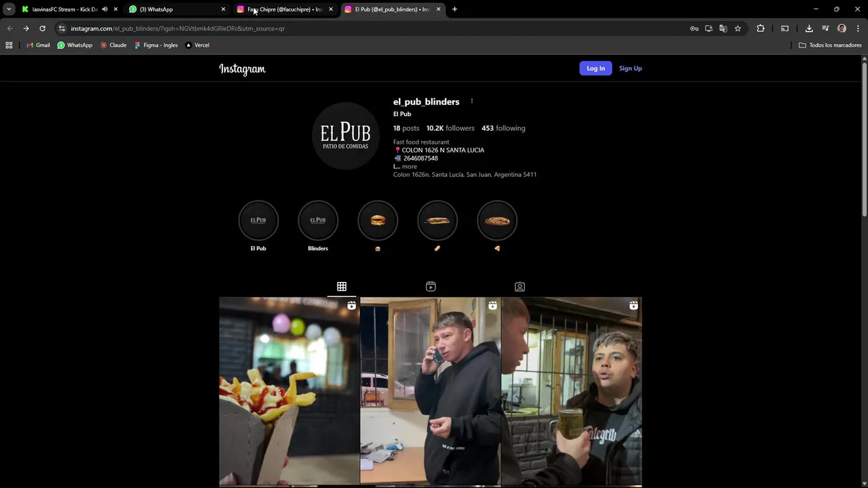Open the Extensions puzzle icon
Screen dimensions: 868x488
click(x=760, y=28)
